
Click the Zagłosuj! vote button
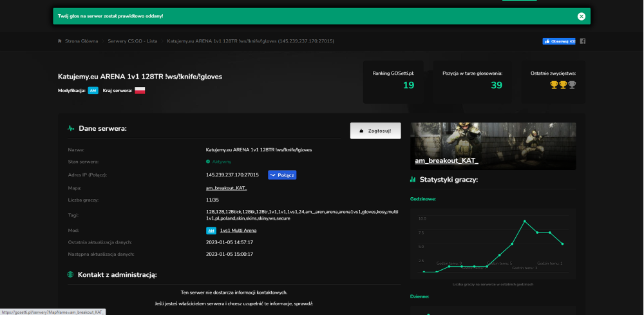click(x=375, y=131)
